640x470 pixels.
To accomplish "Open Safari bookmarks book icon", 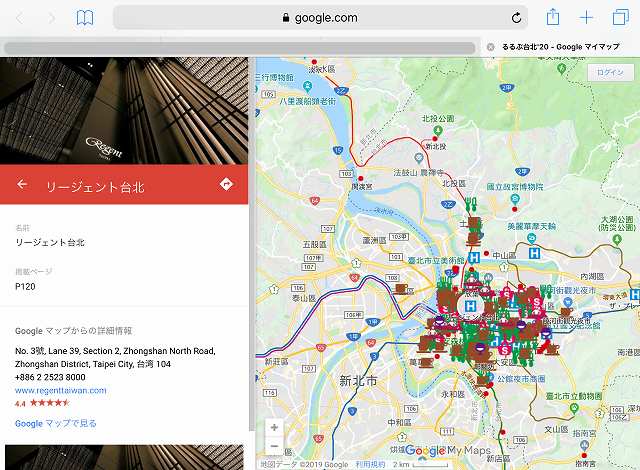I will [85, 18].
